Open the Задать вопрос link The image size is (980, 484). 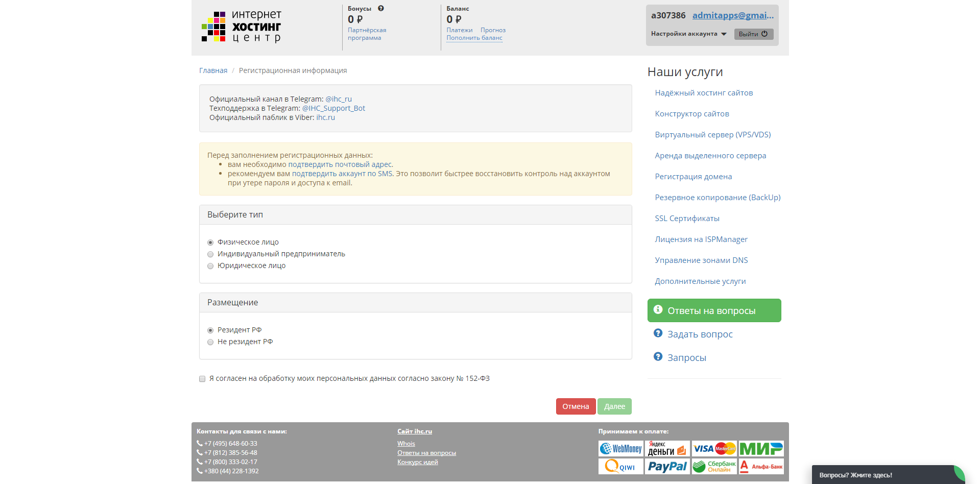point(700,334)
